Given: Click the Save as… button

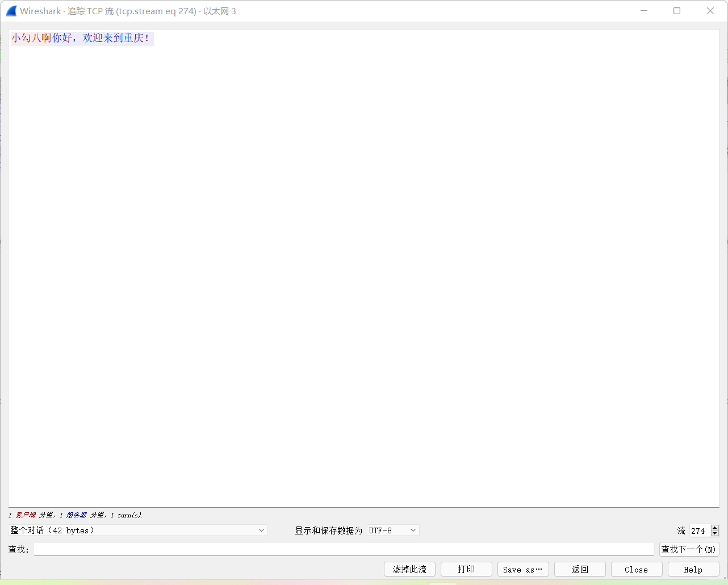Looking at the screenshot, I should (523, 569).
